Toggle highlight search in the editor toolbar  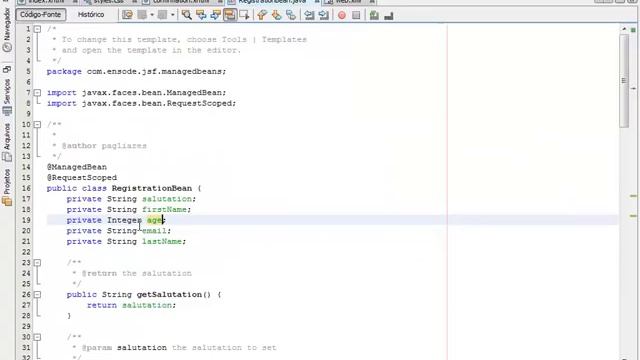(x=230, y=15)
